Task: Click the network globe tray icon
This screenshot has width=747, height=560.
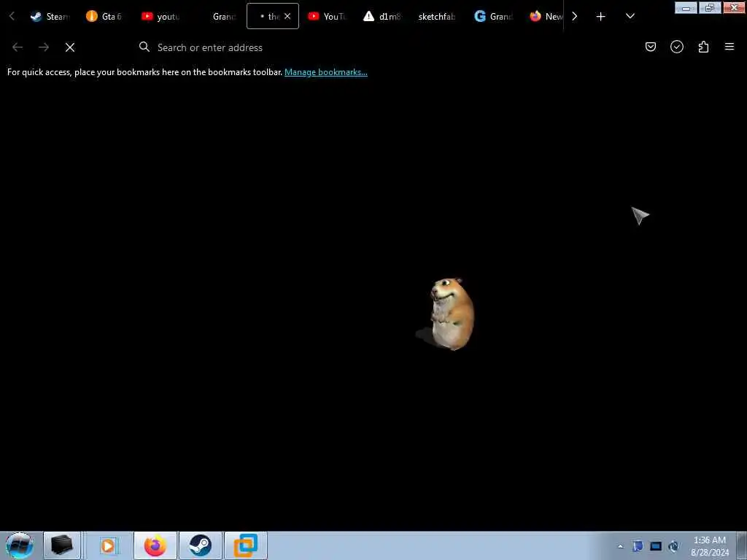Action: (x=673, y=546)
